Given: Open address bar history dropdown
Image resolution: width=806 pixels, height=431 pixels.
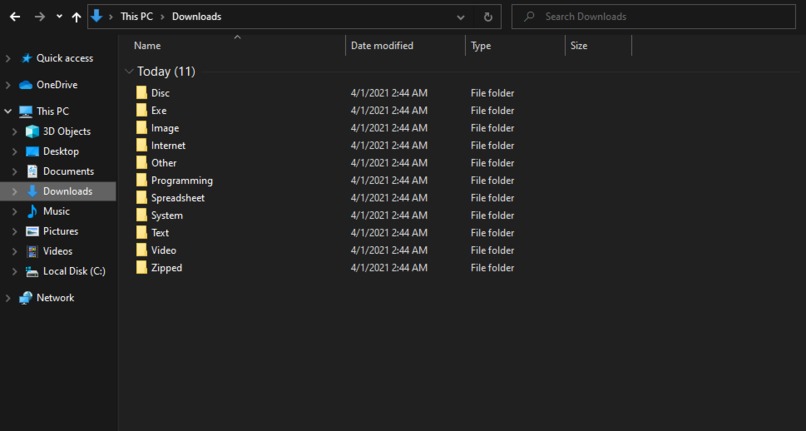Looking at the screenshot, I should click(x=461, y=17).
